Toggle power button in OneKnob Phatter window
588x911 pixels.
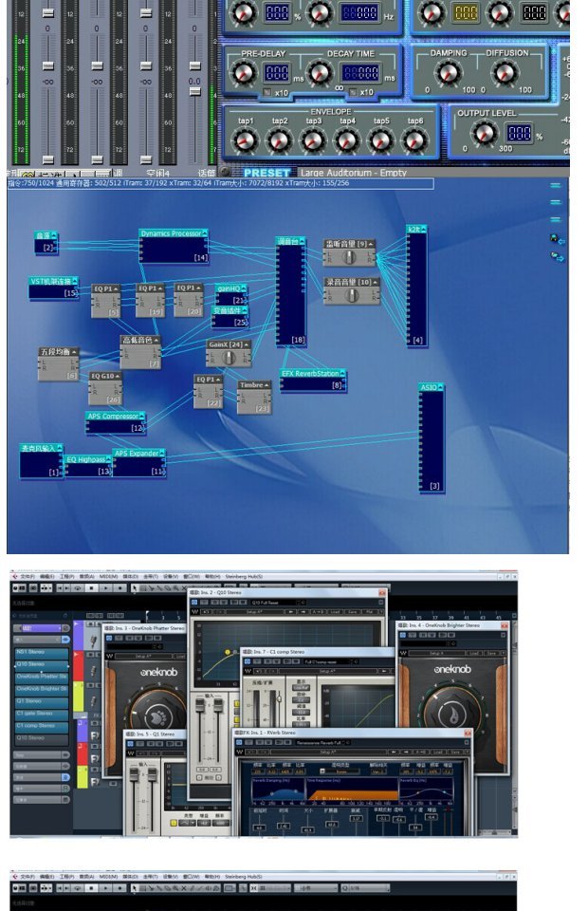(x=108, y=638)
